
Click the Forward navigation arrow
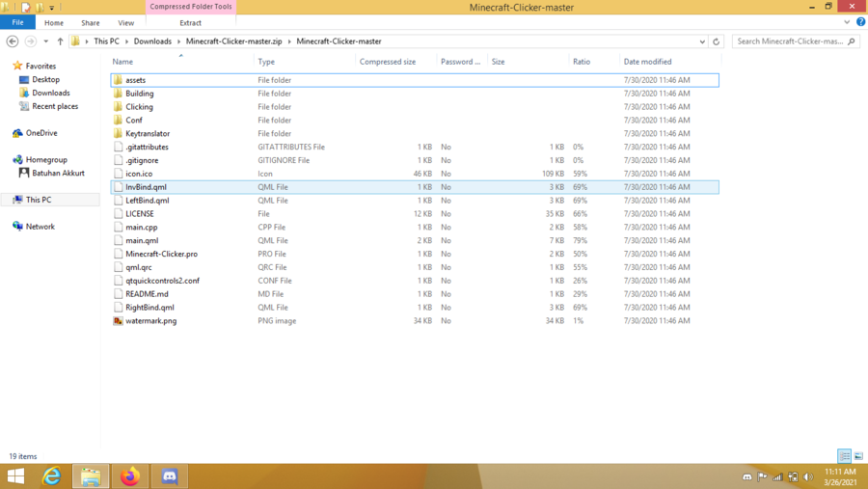31,41
